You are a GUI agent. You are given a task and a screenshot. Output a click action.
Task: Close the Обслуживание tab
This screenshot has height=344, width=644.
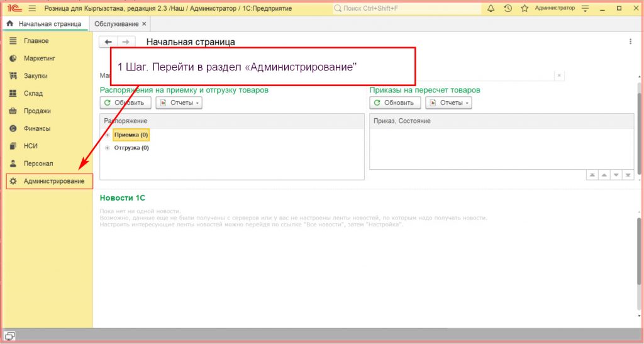point(144,24)
